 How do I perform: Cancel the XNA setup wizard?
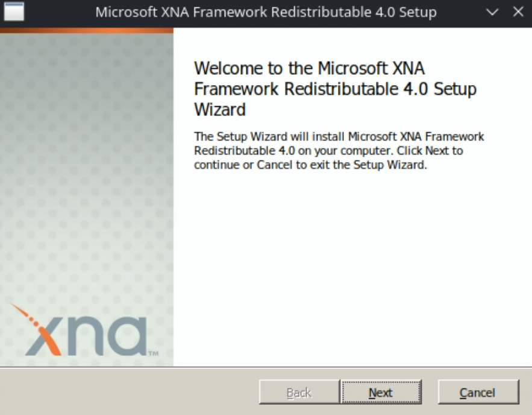click(478, 393)
